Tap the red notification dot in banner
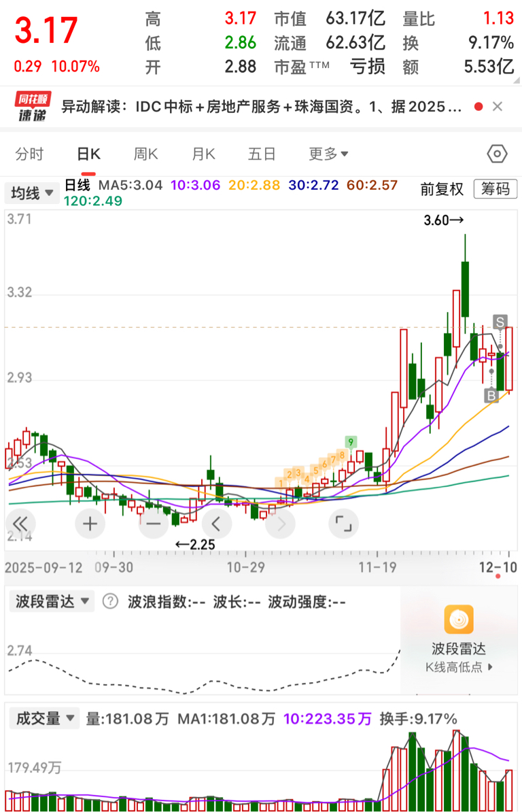This screenshot has width=522, height=812. [478, 107]
